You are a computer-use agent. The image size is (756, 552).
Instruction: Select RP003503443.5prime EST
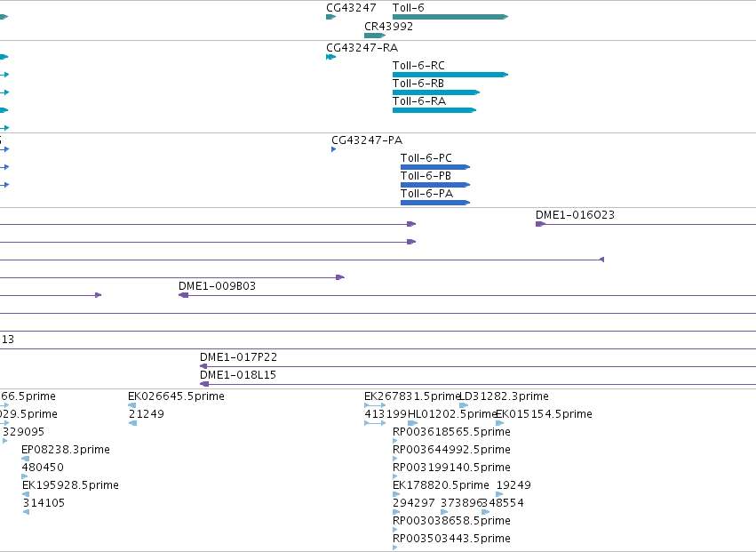451,539
